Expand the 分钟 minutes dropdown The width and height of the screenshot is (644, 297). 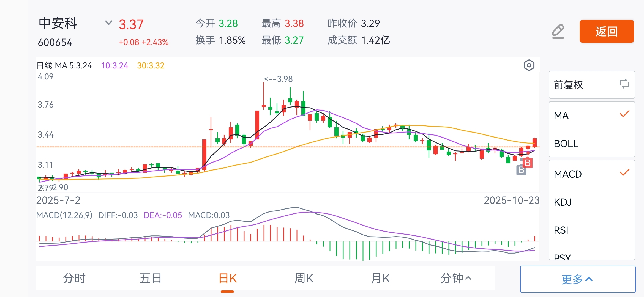click(456, 278)
